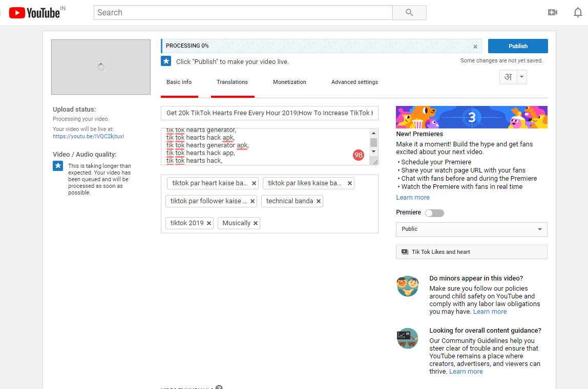Remove the 'tiktok par likes kaise ba...' tag
Viewport: 588px width, 389px height.
[349, 183]
